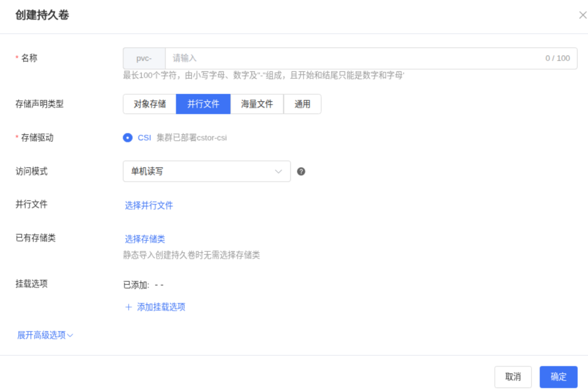The image size is (588, 392).
Task: Click the plus icon for mount options
Action: coord(129,307)
